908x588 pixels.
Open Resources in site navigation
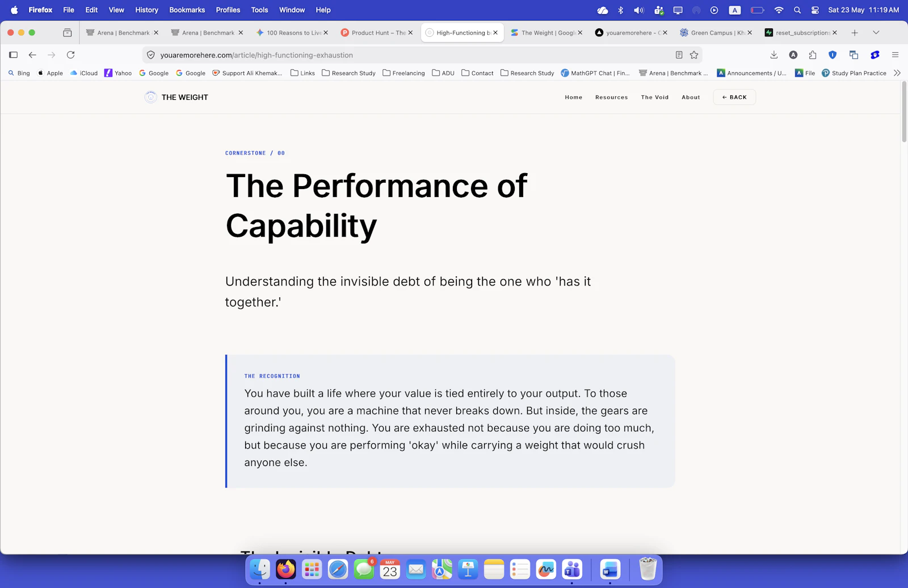click(611, 97)
